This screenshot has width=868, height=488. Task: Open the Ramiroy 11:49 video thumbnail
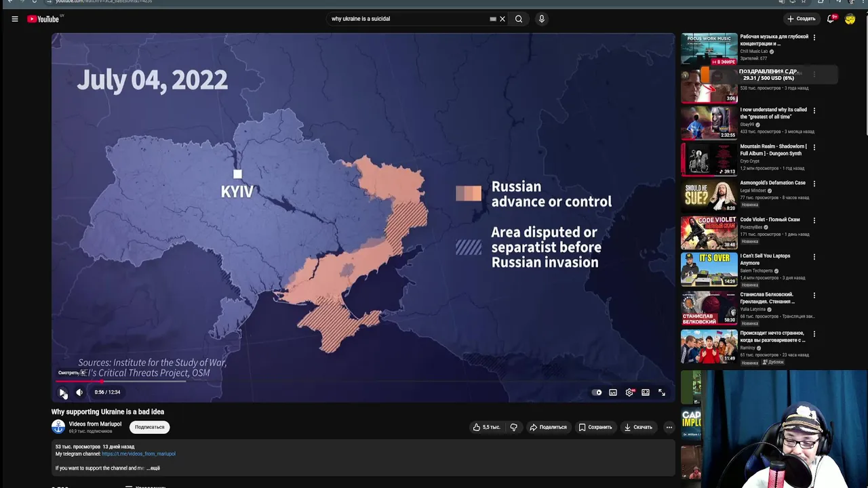point(709,346)
